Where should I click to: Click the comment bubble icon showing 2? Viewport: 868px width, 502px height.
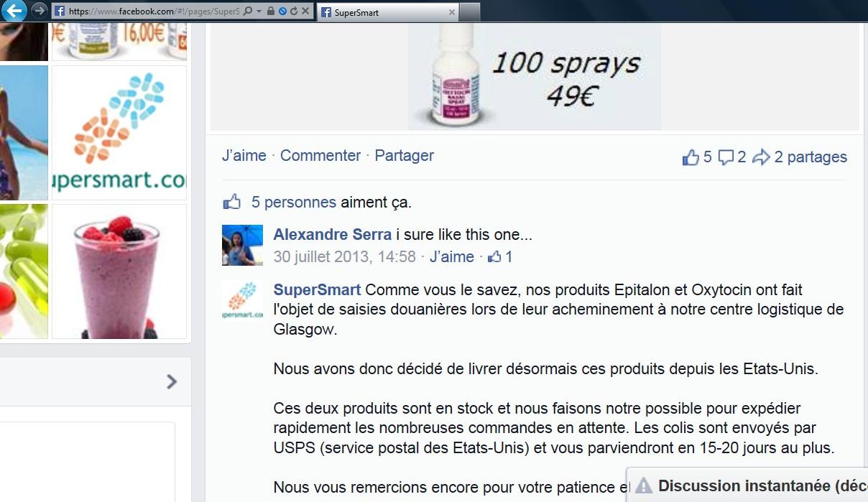click(726, 157)
